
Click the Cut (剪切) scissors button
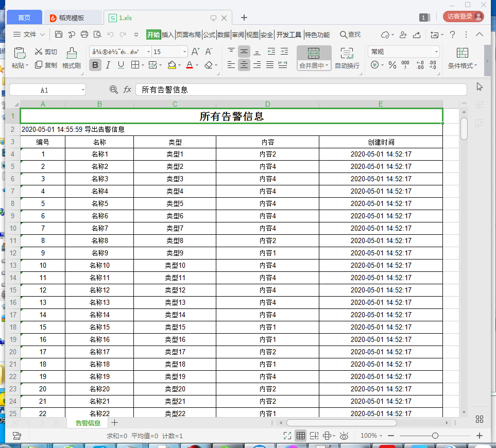tap(46, 51)
